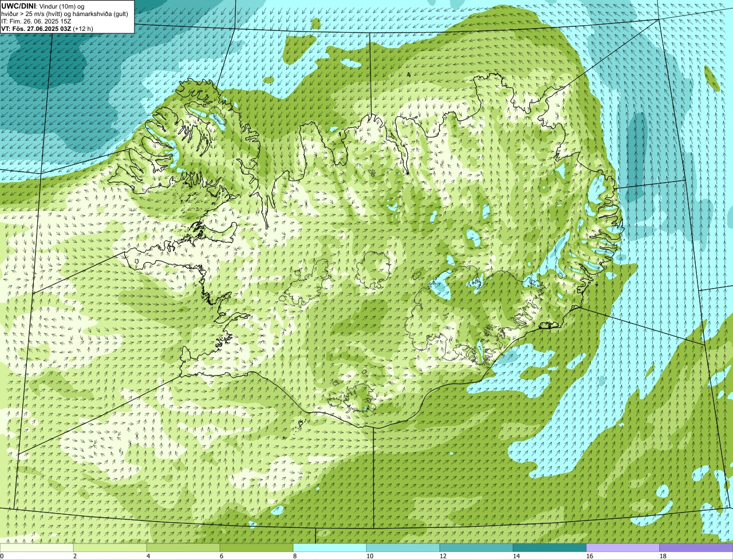Click the 10–12 m/s turquoise legend swatch
Viewport: 733px width, 560px height.
tap(403, 547)
